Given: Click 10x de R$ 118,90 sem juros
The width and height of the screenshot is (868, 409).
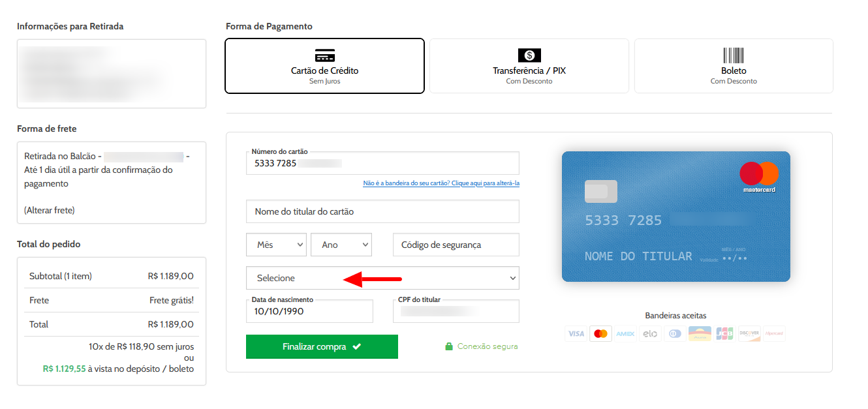Looking at the screenshot, I should coord(141,346).
